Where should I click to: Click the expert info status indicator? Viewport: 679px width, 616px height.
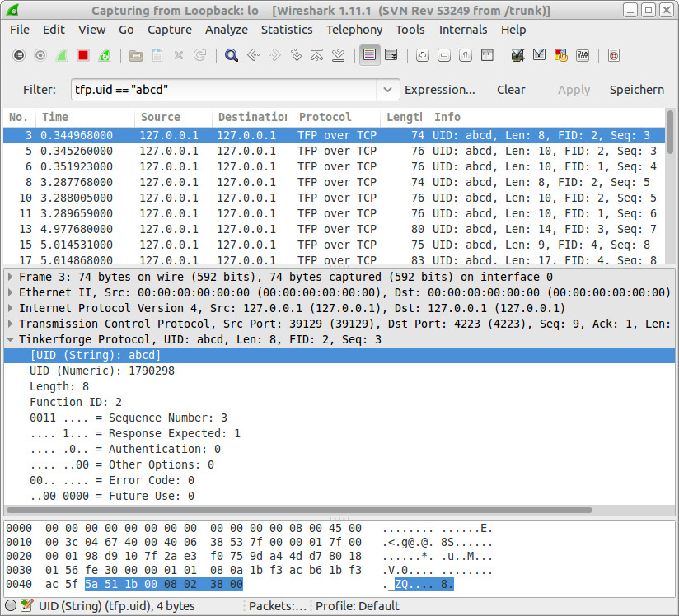(11, 606)
